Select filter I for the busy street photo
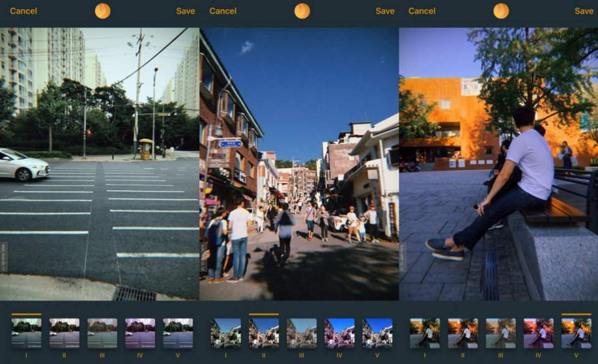Screen dimensions: 598x364 (225, 333)
